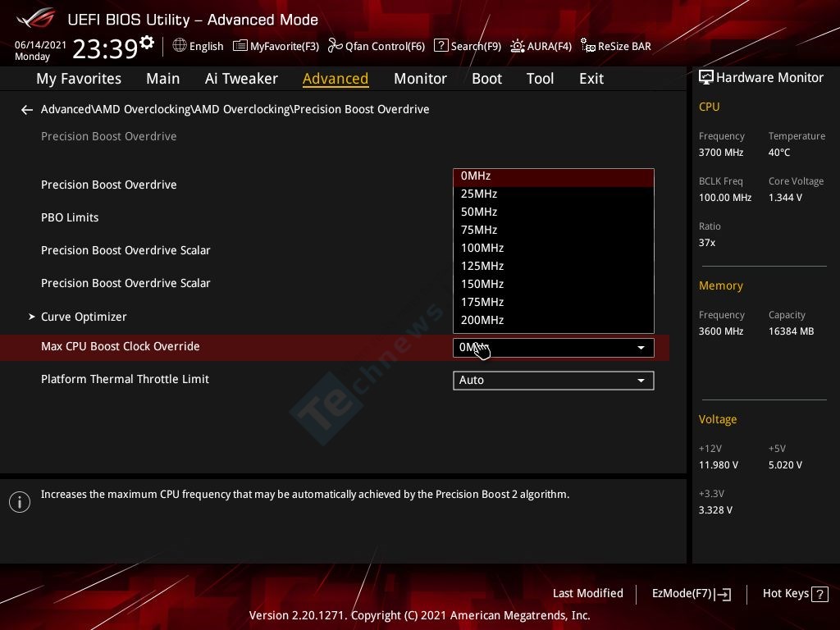840x630 pixels.
Task: Select the 25MHz option
Action: click(554, 194)
